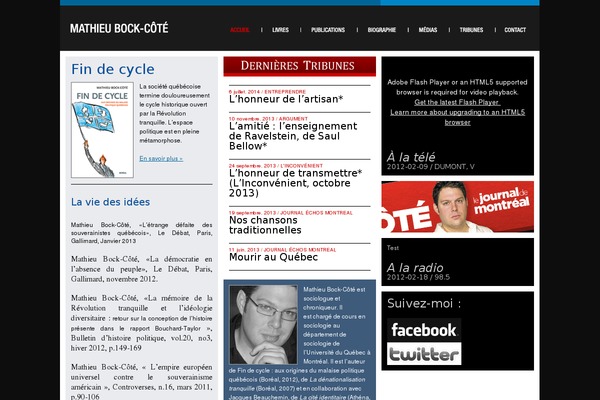Click 'Get the latest Flash Player' link
This screenshot has height=400, width=600.
pos(457,102)
